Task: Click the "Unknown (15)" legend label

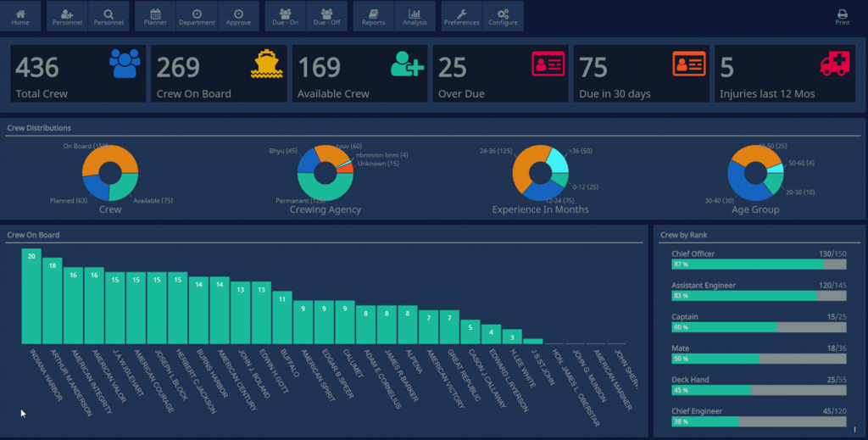Action: [378, 164]
